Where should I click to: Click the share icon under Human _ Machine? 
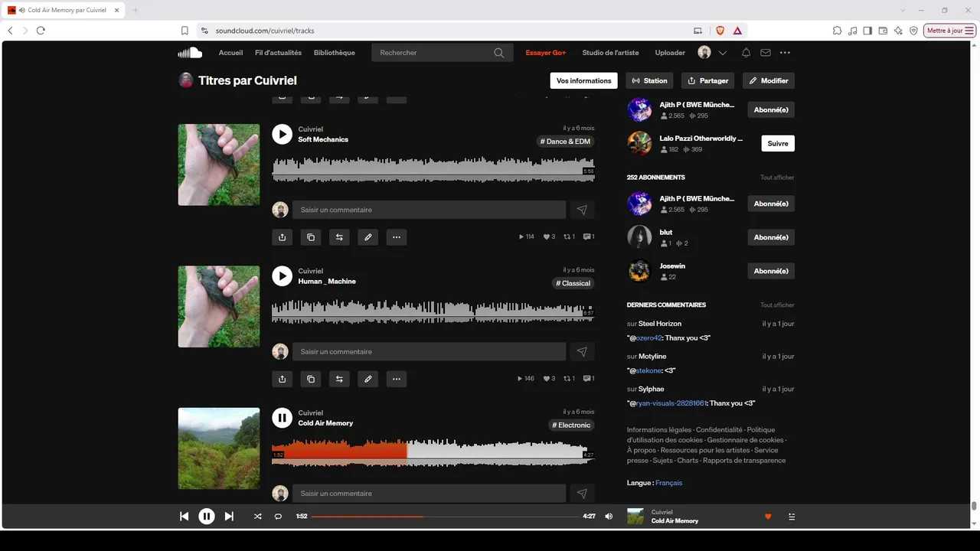click(x=283, y=379)
